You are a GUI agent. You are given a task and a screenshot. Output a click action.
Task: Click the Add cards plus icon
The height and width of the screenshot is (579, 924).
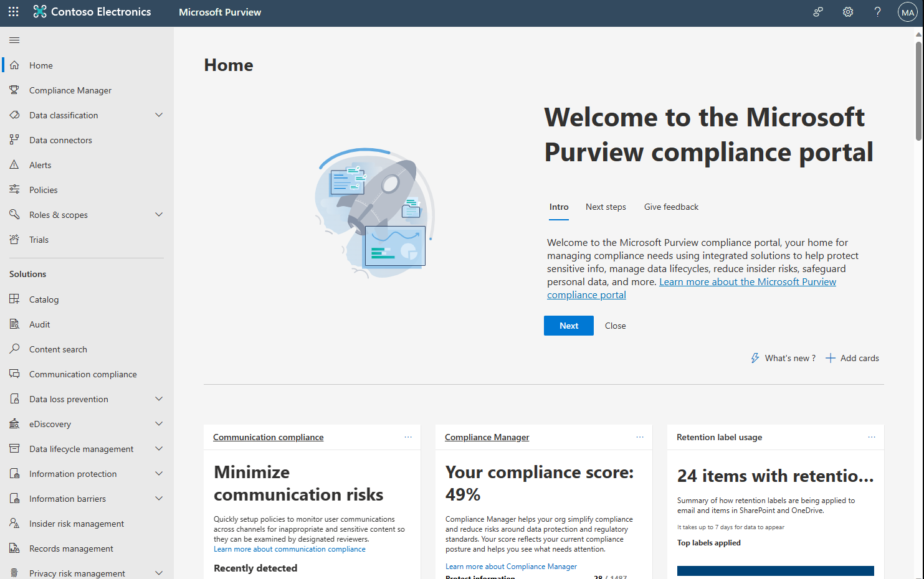pyautogui.click(x=831, y=358)
